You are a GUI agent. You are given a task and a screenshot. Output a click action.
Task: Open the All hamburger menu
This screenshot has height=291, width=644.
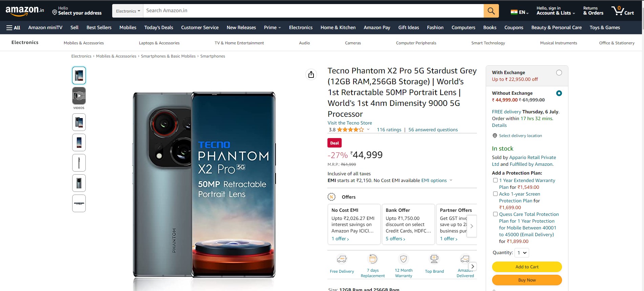[13, 28]
